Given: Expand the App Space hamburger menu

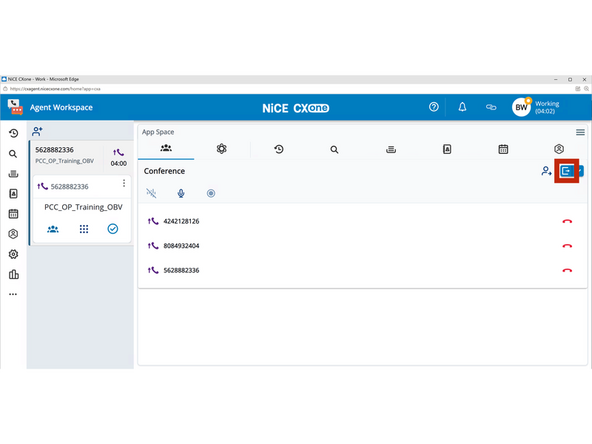Looking at the screenshot, I should (x=580, y=132).
